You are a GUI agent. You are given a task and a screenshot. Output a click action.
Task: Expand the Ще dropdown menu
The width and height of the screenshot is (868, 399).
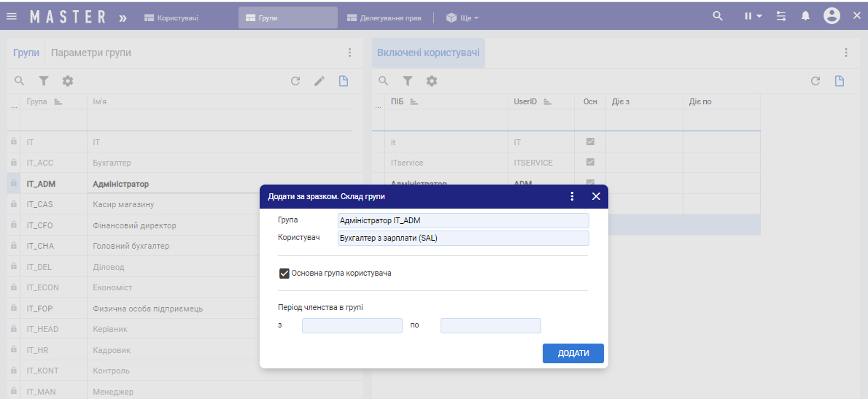[x=462, y=18]
